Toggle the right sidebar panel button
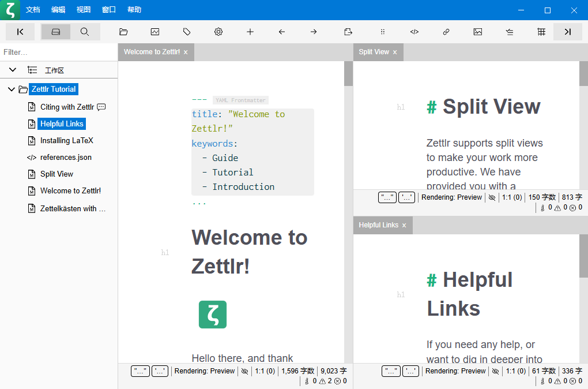The image size is (588, 389). [x=568, y=32]
